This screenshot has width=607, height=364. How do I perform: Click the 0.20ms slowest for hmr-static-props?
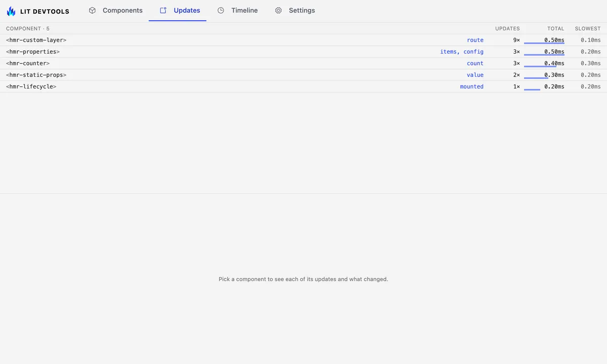591,75
